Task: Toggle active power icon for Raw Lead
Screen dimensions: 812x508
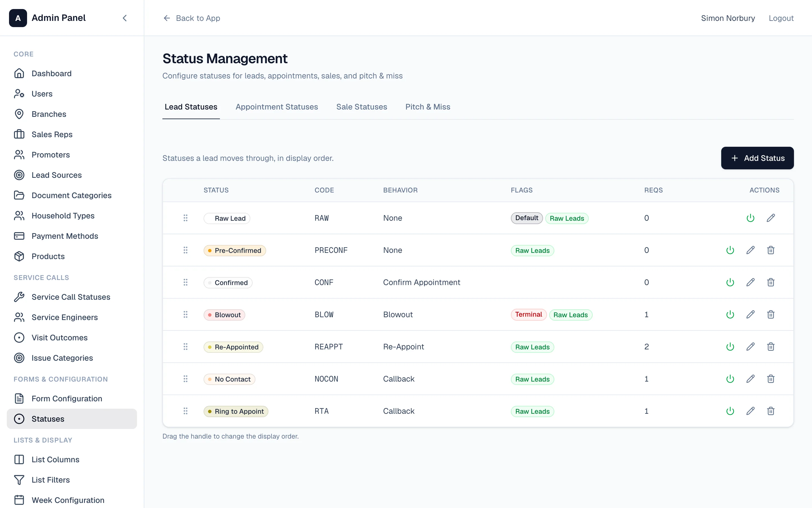Action: 751,218
